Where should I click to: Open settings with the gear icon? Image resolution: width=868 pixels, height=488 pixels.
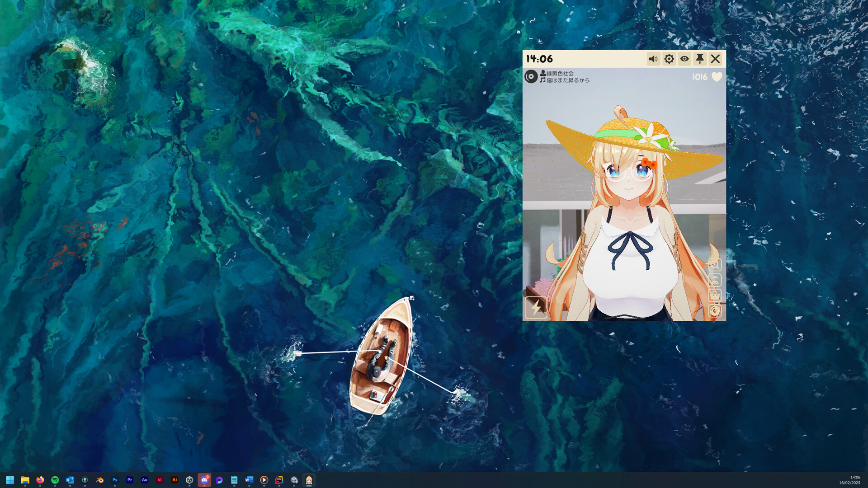pyautogui.click(x=669, y=59)
